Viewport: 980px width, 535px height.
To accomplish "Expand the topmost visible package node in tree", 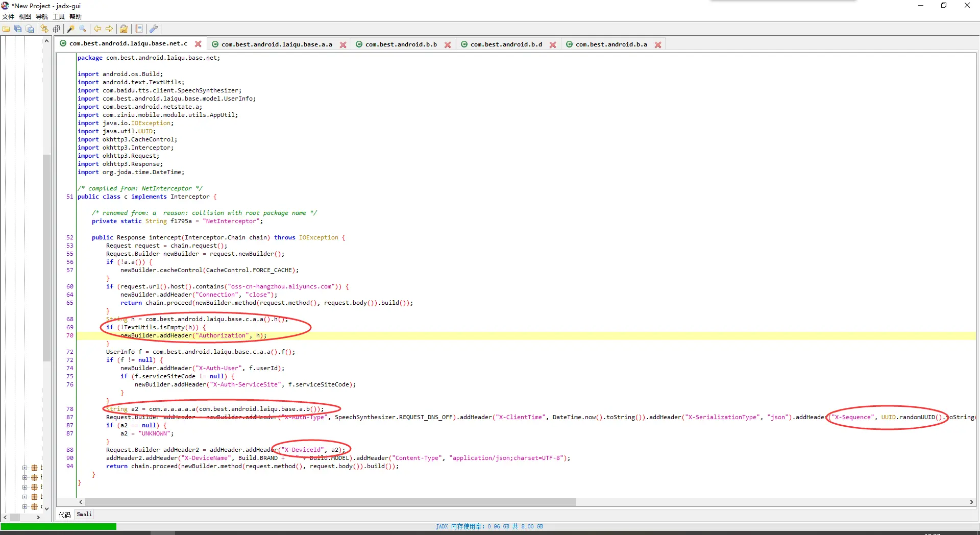I will [24, 468].
